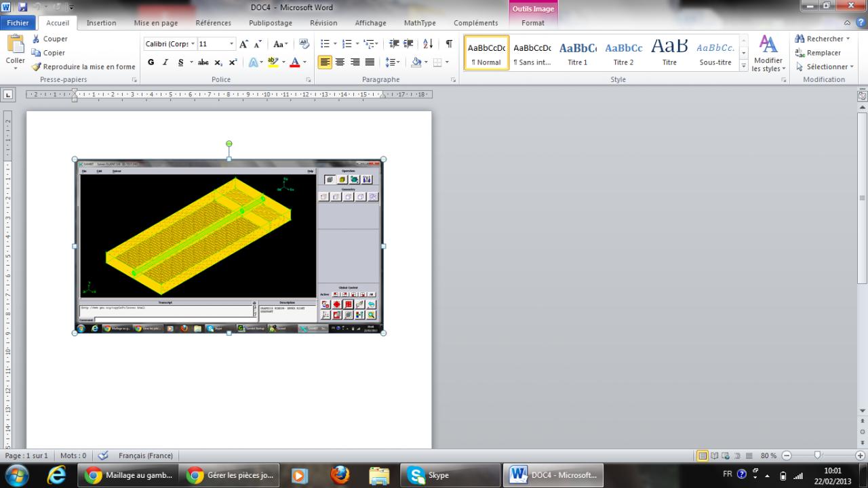Sort text using the A-Z sort icon

pos(428,44)
